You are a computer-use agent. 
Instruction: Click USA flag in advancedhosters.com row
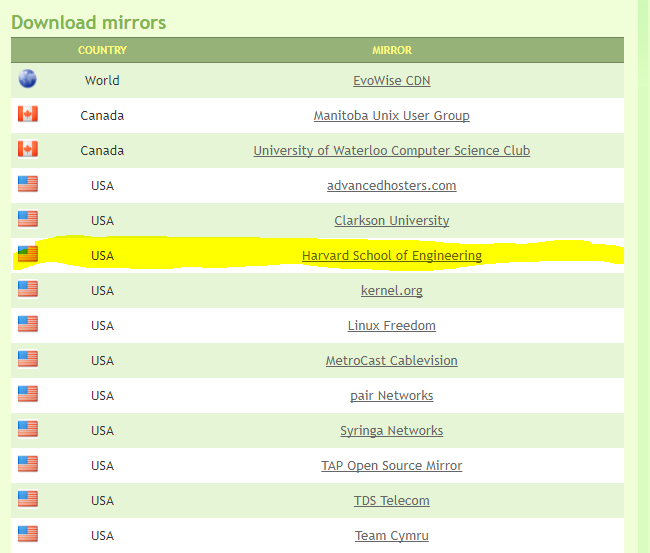click(28, 184)
